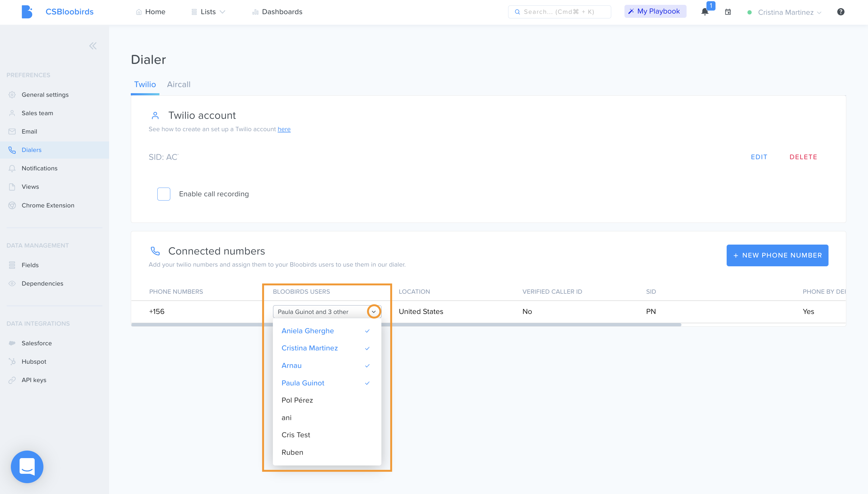Click the API keys link icon
Image resolution: width=868 pixels, height=494 pixels.
click(12, 380)
